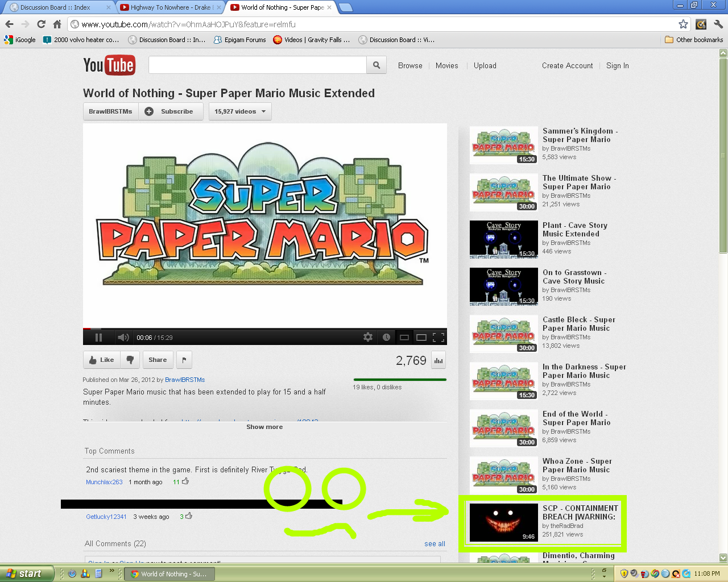
Task: Click the Watch Later clock icon
Action: click(x=386, y=337)
